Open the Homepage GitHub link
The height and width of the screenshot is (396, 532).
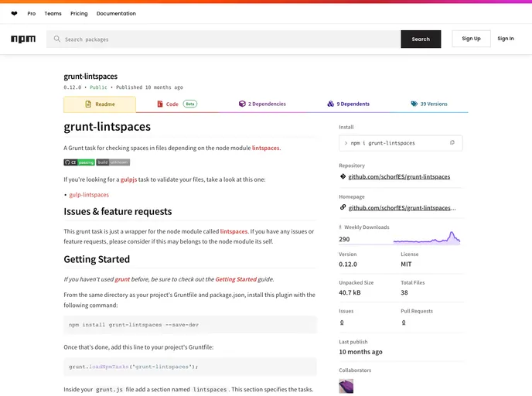[402, 208]
